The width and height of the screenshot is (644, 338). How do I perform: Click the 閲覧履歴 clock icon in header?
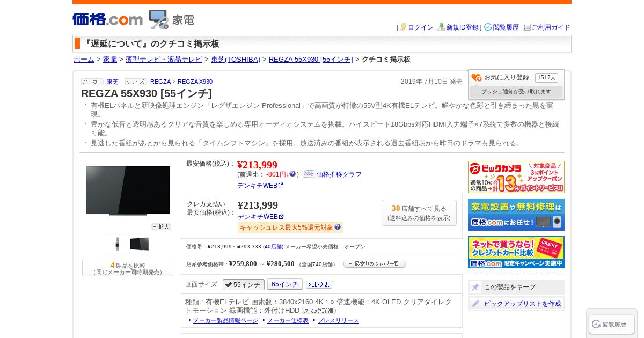click(488, 27)
